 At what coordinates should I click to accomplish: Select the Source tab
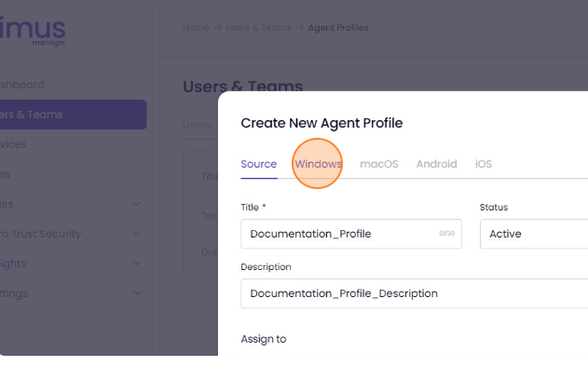[x=259, y=164]
